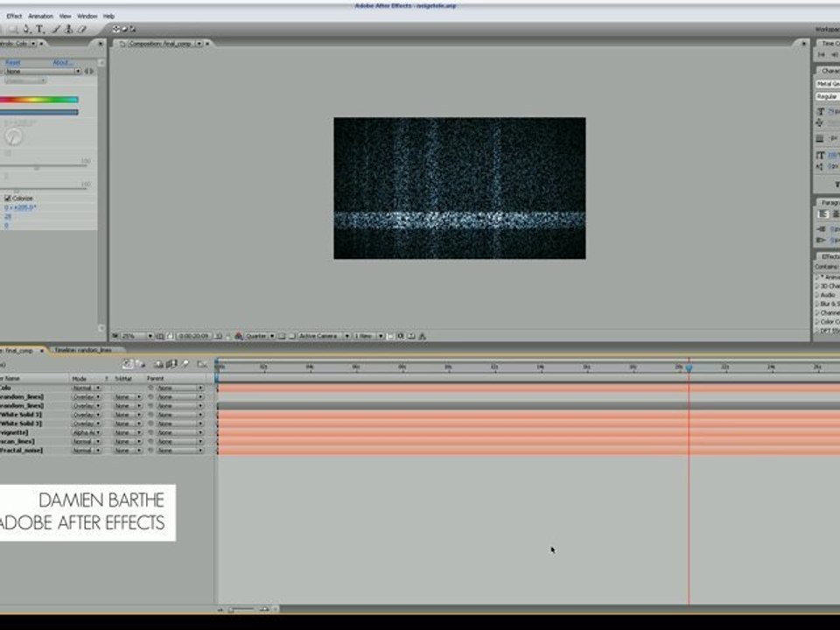Open the animation presets dropdown showing None
840x630 pixels.
tap(44, 71)
